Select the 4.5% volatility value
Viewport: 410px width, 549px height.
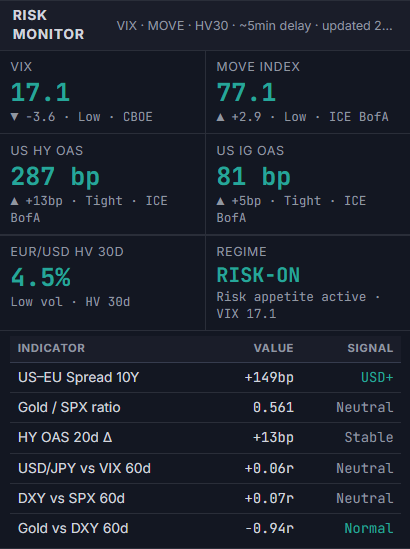click(x=41, y=278)
